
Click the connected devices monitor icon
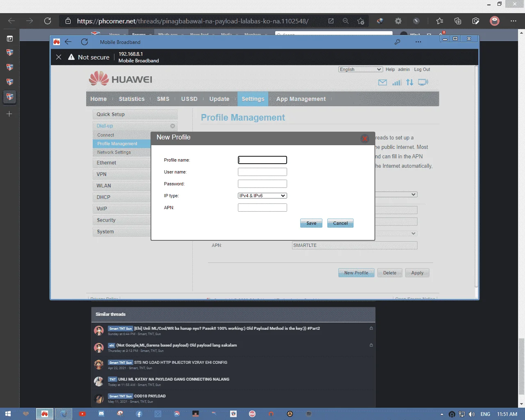423,82
